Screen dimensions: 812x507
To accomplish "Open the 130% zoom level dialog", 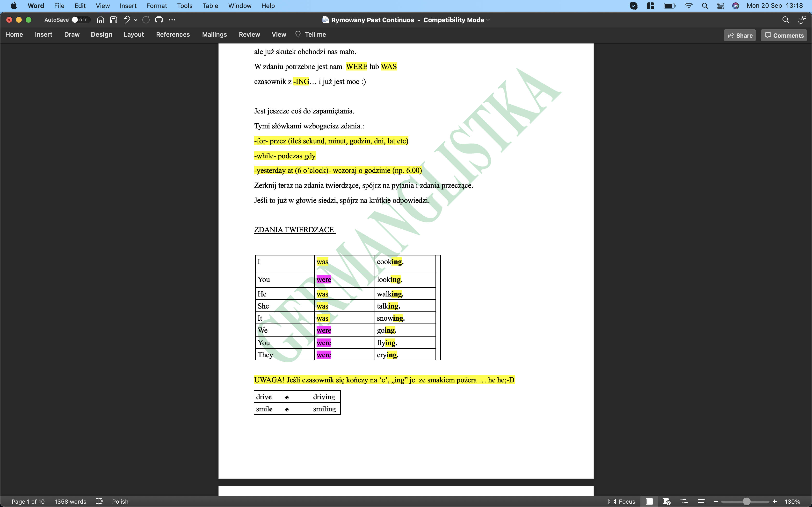I will coord(792,501).
